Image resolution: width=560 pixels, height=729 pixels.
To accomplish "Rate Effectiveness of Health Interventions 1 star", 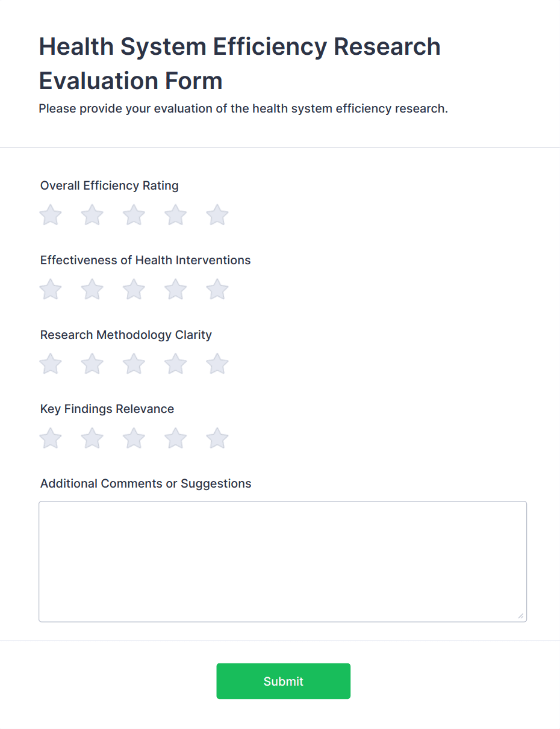I will [51, 289].
